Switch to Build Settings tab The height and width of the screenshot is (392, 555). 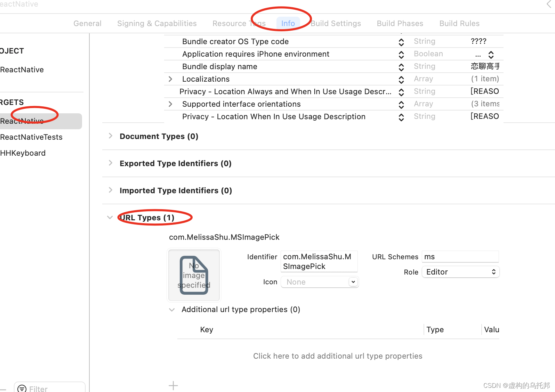click(x=336, y=23)
